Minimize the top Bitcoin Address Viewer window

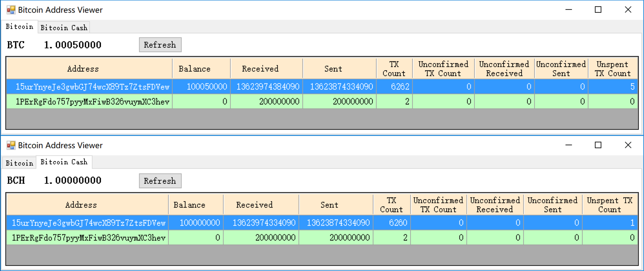(x=569, y=10)
